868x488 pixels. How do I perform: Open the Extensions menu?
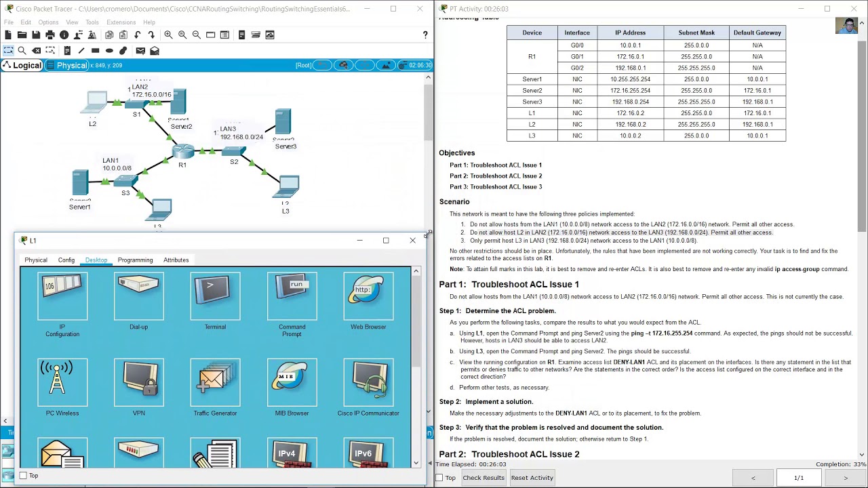[121, 22]
